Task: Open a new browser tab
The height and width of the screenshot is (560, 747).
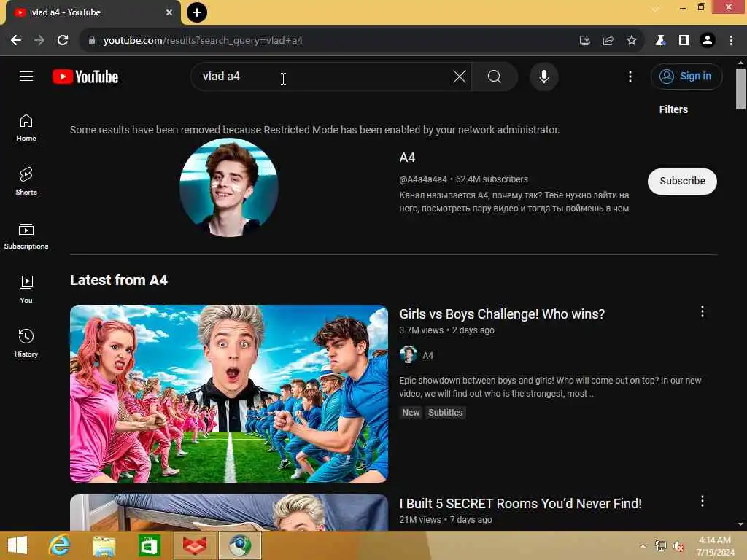Action: point(196,12)
